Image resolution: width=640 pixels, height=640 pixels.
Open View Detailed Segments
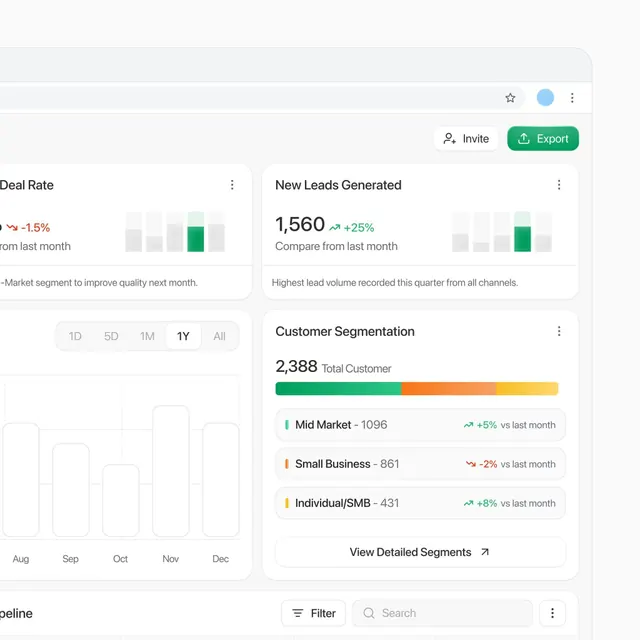[x=420, y=552]
